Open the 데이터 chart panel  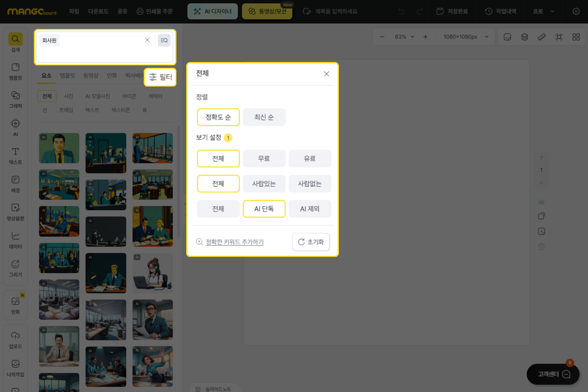tap(16, 240)
